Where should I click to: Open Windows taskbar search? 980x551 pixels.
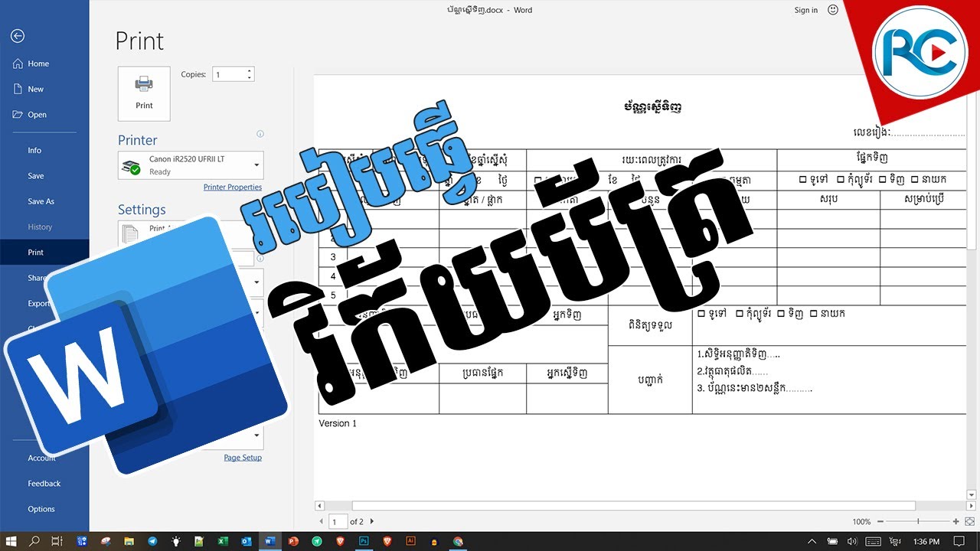click(34, 541)
